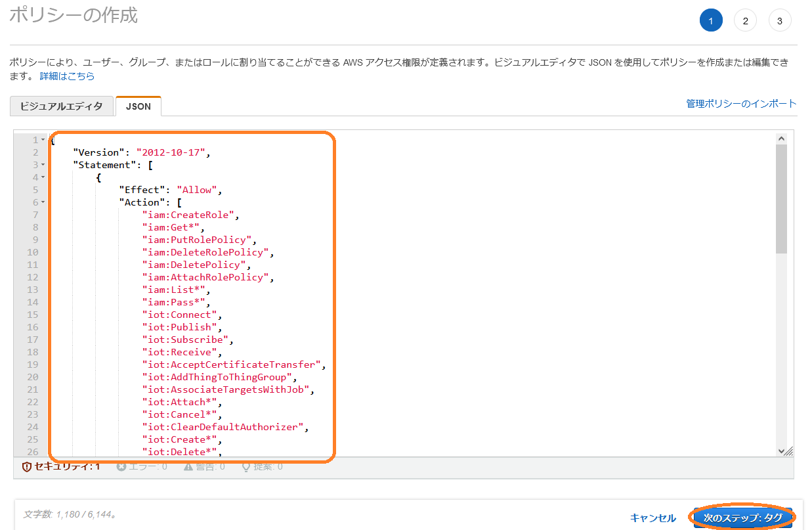Click the editor scrollbar up arrow

tap(781, 139)
